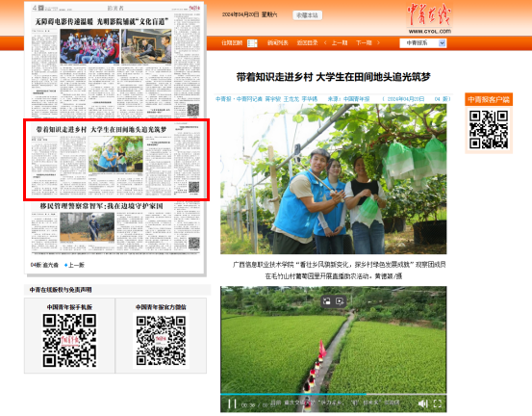Go to 上一期 previous issue
Image resolution: width=532 pixels, height=416 pixels.
[340, 42]
